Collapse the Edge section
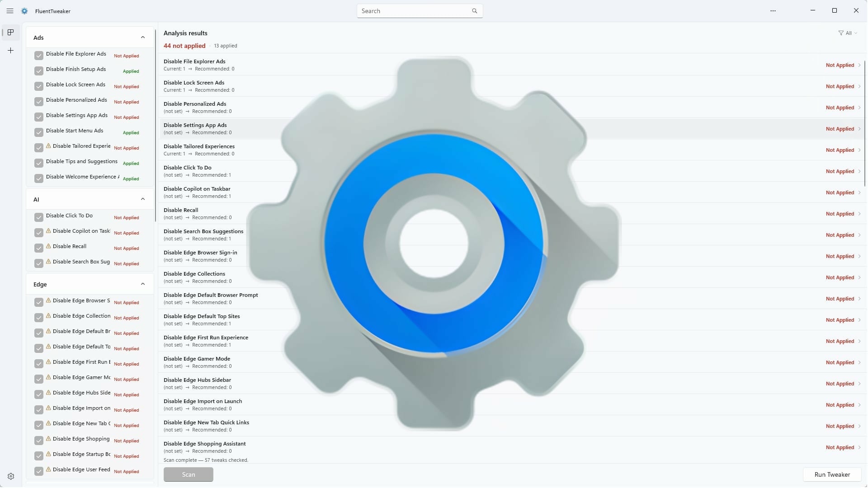This screenshot has width=868, height=488. [x=143, y=284]
